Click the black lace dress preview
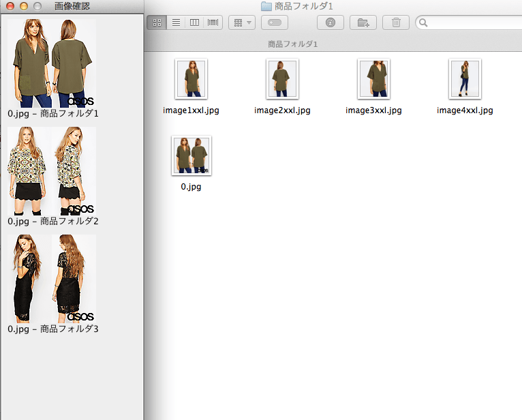This screenshot has height=420, width=522. click(x=52, y=279)
